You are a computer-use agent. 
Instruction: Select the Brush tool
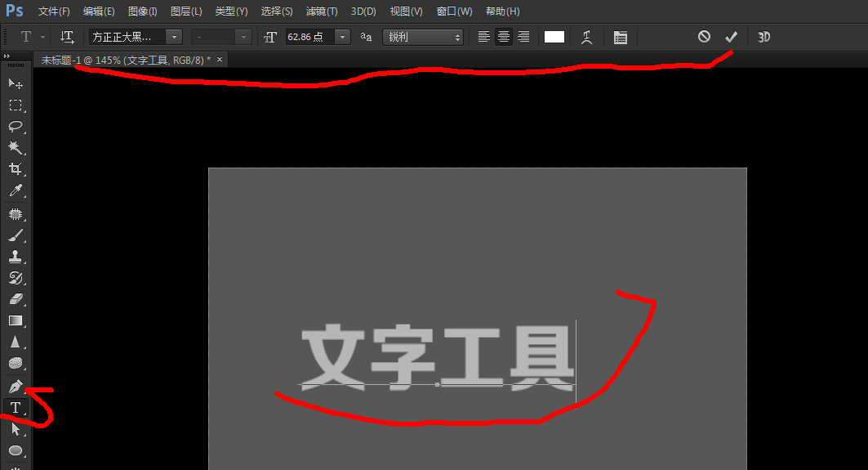point(16,235)
